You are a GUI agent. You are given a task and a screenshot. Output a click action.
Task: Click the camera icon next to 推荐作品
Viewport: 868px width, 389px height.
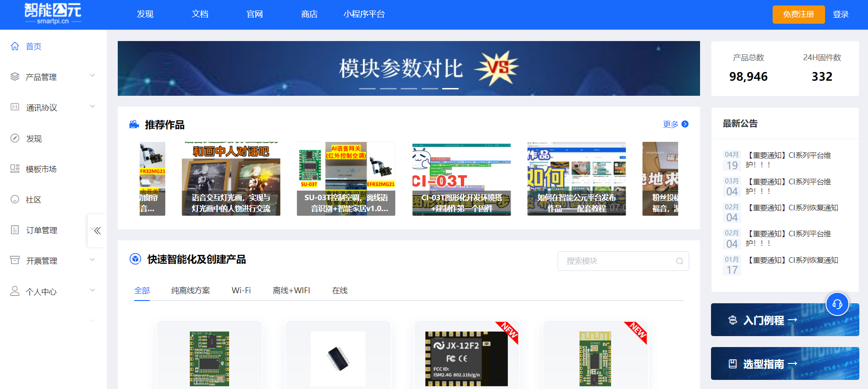tap(134, 124)
